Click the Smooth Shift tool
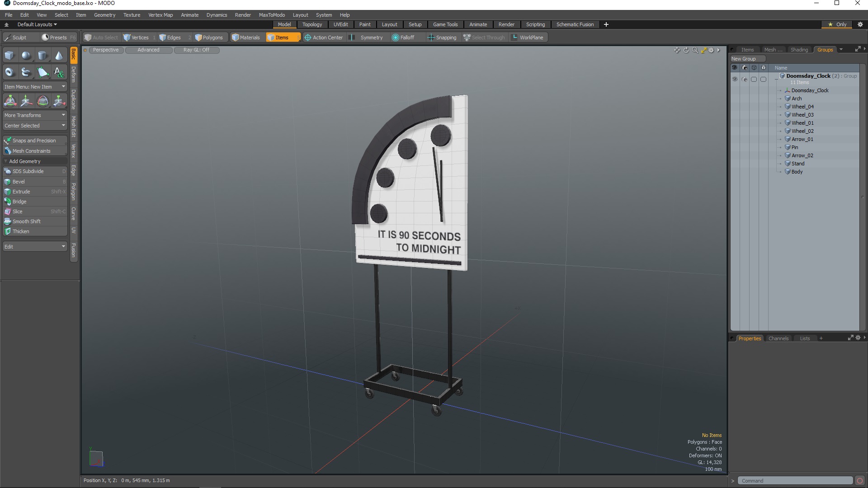Screen dimensions: 868x488 (35, 221)
